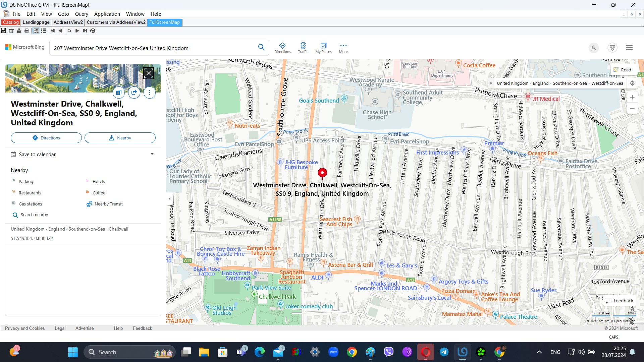The width and height of the screenshot is (644, 362).
Task: Open the Bing hamburger settings menu
Action: click(629, 48)
